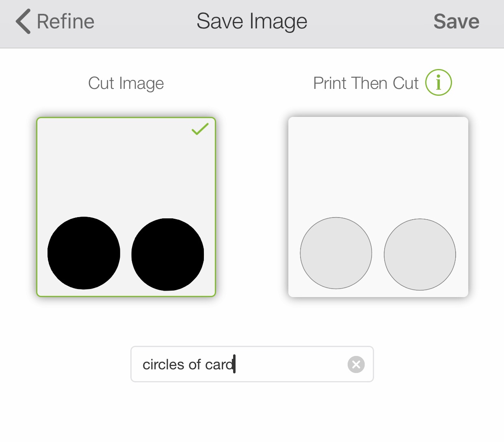The height and width of the screenshot is (442, 504).
Task: Click the Save Image title text
Action: (x=252, y=22)
